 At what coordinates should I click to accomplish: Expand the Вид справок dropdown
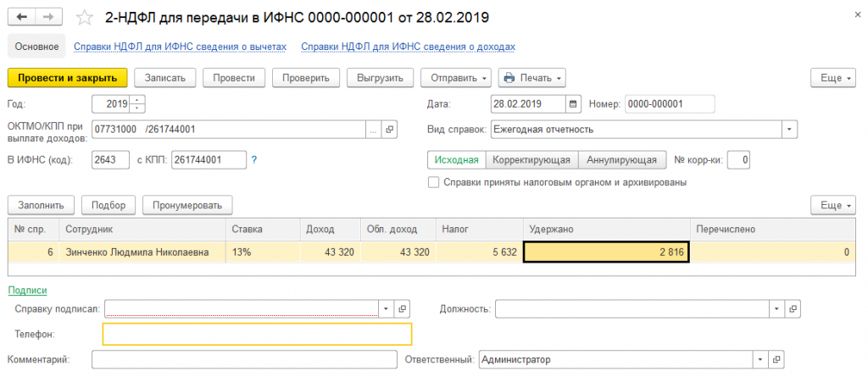(790, 130)
